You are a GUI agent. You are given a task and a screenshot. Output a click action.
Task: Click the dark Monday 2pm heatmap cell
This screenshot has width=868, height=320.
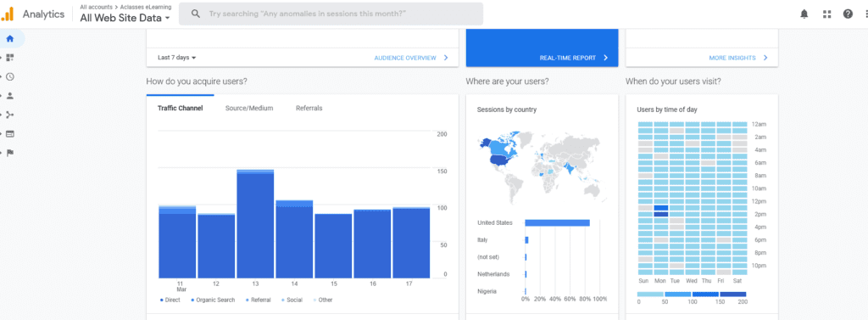(661, 214)
